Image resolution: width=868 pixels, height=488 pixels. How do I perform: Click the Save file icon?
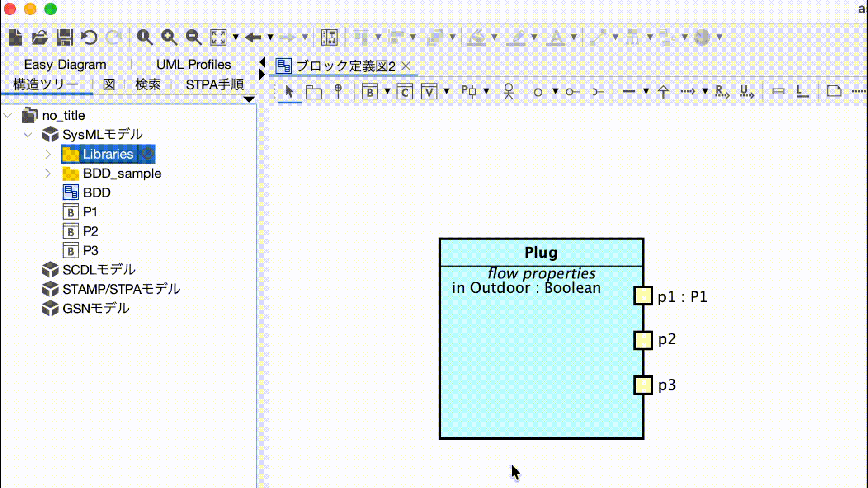coord(64,38)
